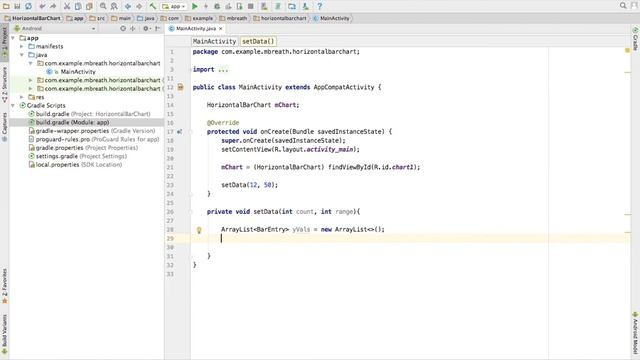640x360 pixels.
Task: Collapse the app module tree node
Action: tap(13, 38)
